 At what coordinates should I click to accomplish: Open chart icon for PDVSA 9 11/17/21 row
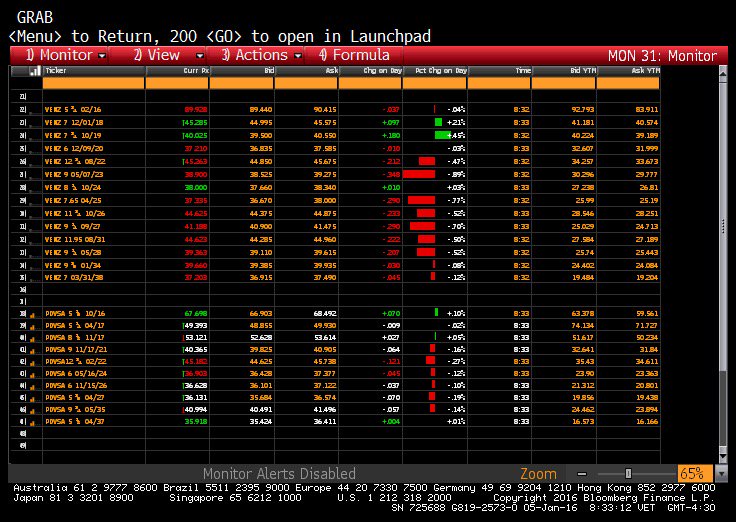click(x=33, y=350)
